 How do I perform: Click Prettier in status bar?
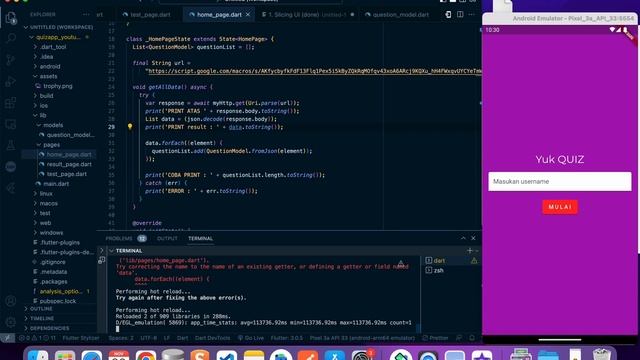click(x=435, y=338)
